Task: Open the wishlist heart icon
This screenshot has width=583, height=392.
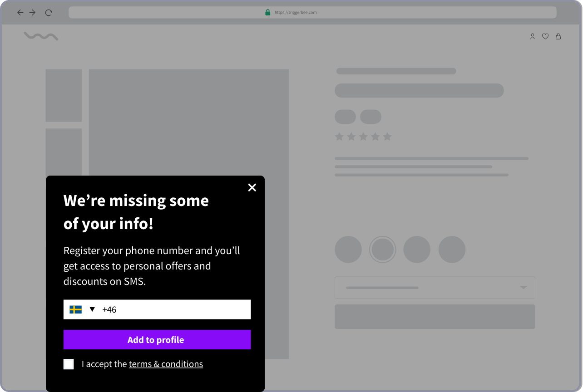Action: click(x=545, y=36)
